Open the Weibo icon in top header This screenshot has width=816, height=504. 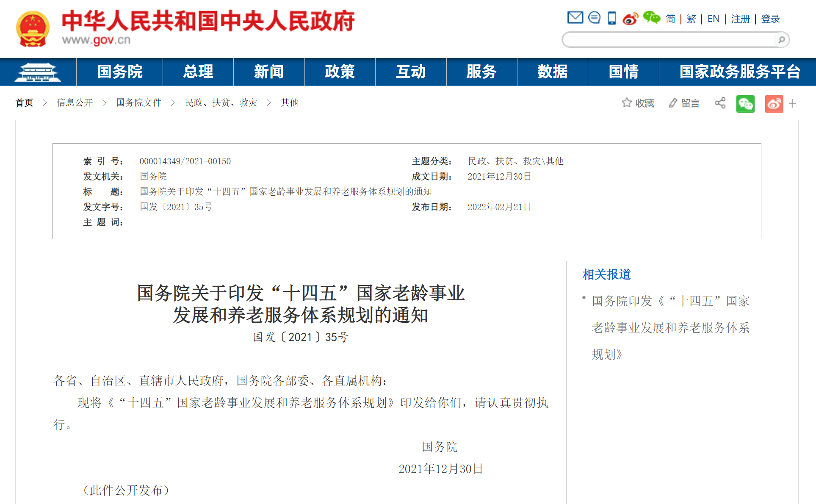pos(630,19)
